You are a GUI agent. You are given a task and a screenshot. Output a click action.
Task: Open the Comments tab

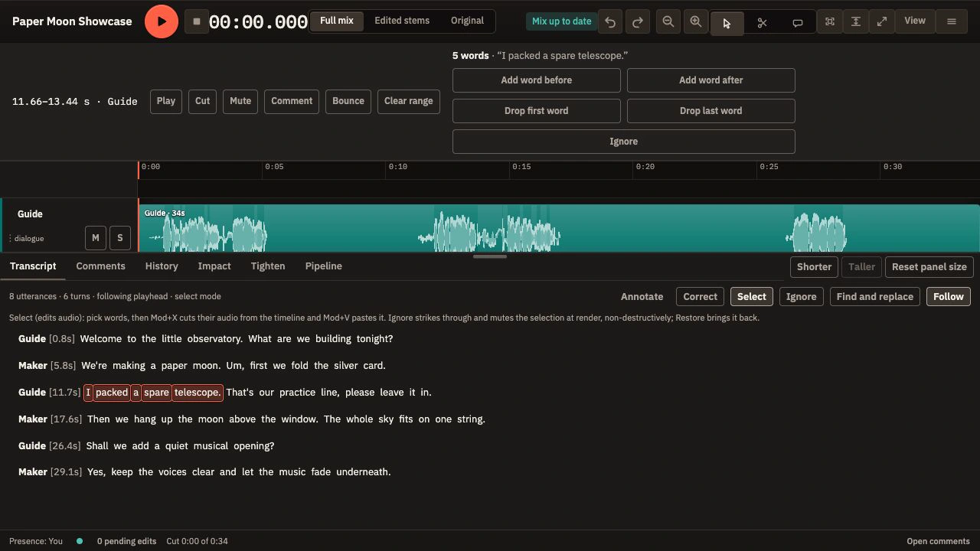click(x=100, y=266)
